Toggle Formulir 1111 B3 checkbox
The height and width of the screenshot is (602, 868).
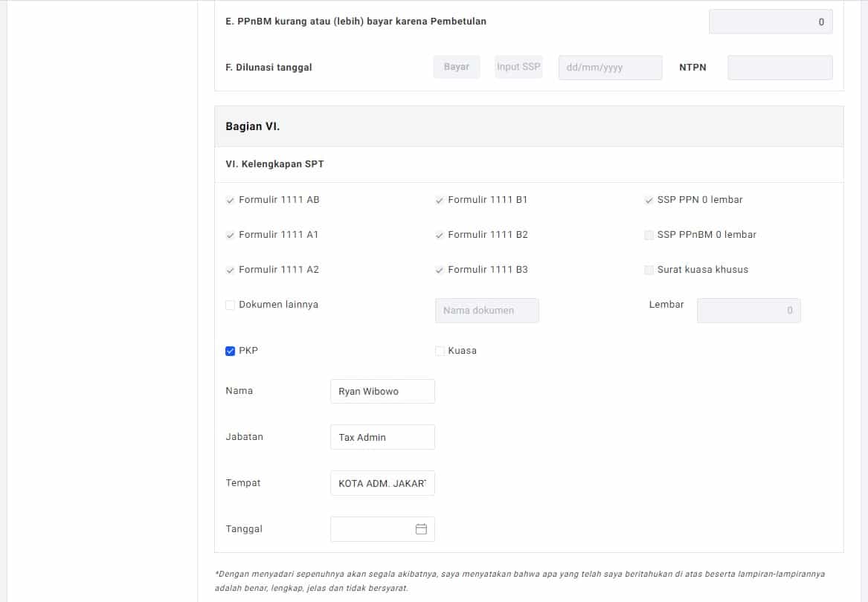(440, 271)
